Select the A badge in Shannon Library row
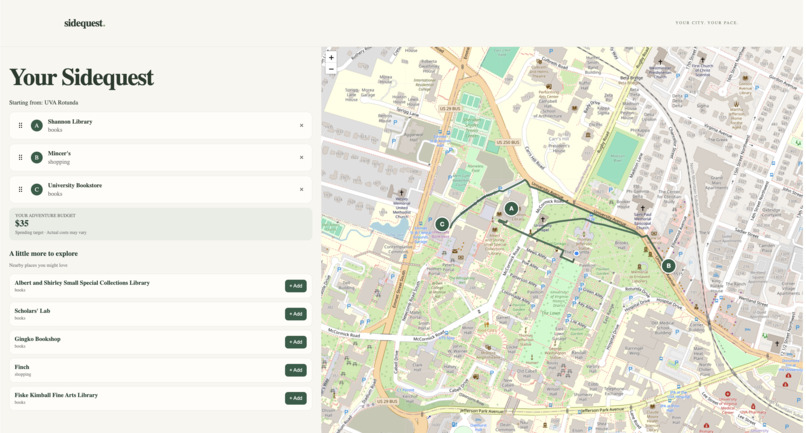 (36, 125)
